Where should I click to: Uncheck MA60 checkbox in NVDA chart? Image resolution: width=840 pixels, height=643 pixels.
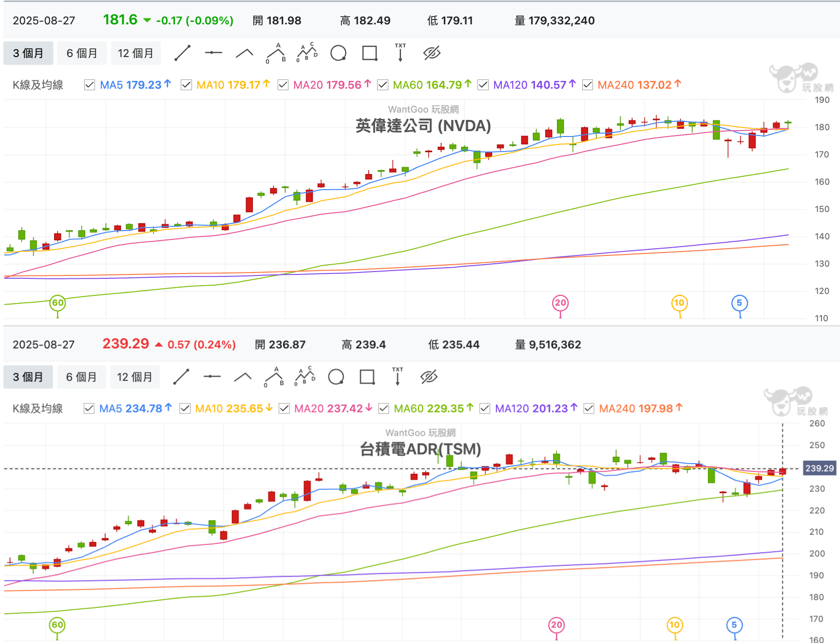(x=383, y=85)
